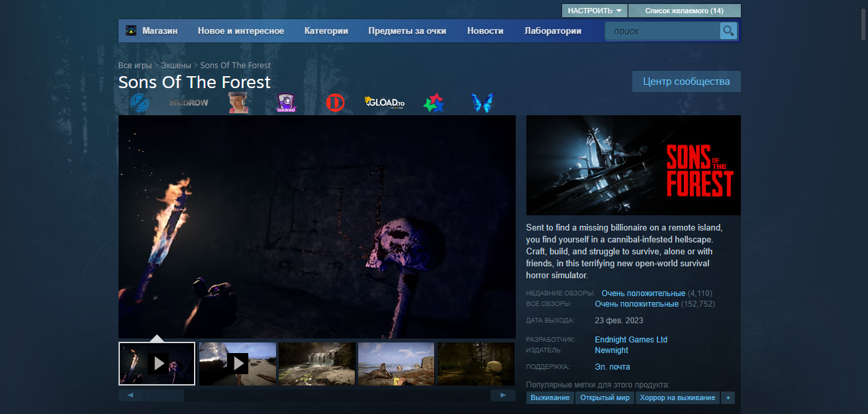The width and height of the screenshot is (868, 414).
Task: Click the release date 23 фев. 2023
Action: [x=619, y=321]
